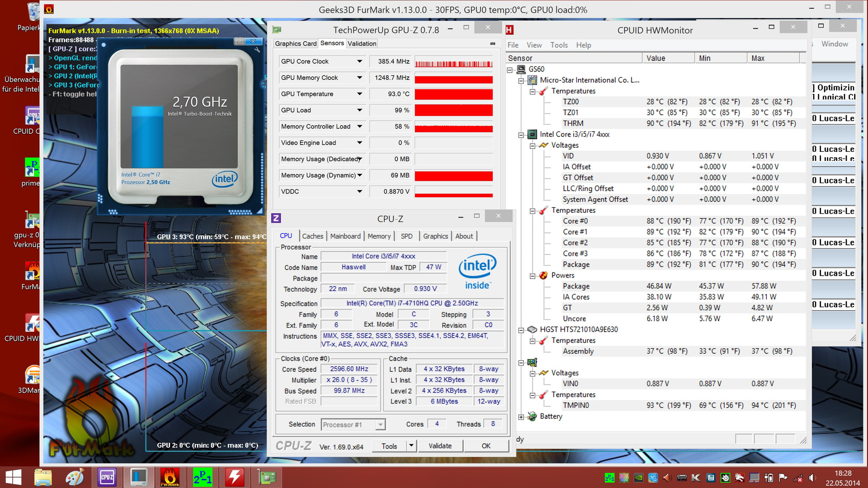Screen dimensions: 868x488
Task: Open CPU-Z Caches tab
Action: pyautogui.click(x=312, y=236)
